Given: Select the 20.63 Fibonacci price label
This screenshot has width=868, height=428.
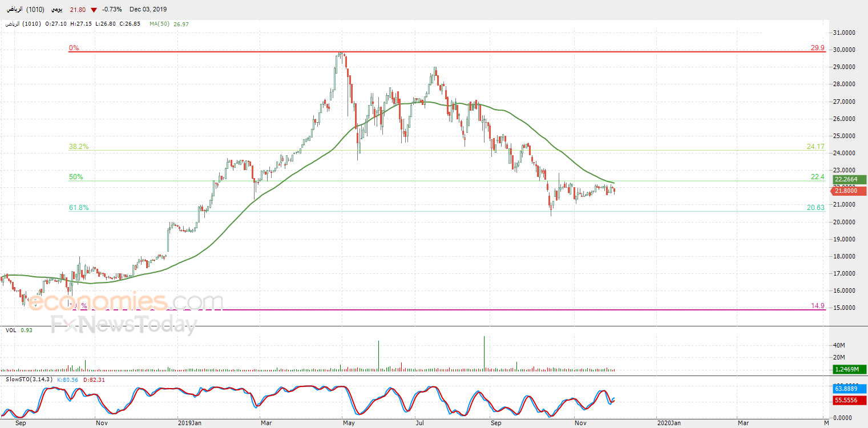Looking at the screenshot, I should (x=815, y=208).
